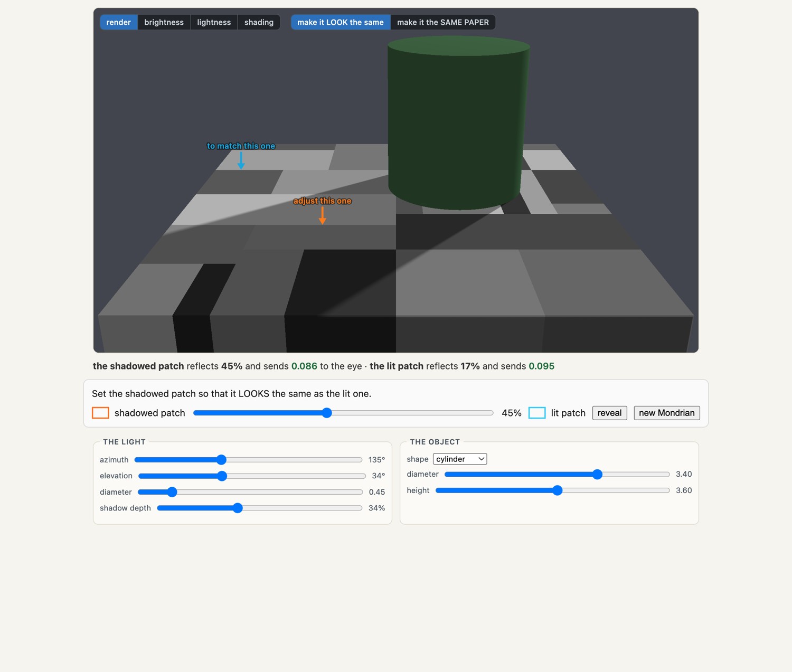Adjust the object diameter slider
Viewport: 792px width, 672px height.
[557, 475]
